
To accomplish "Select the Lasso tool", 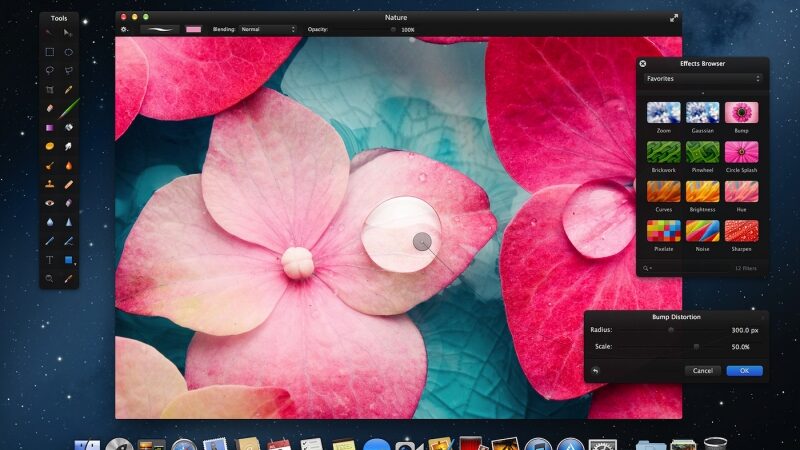I will (x=49, y=70).
